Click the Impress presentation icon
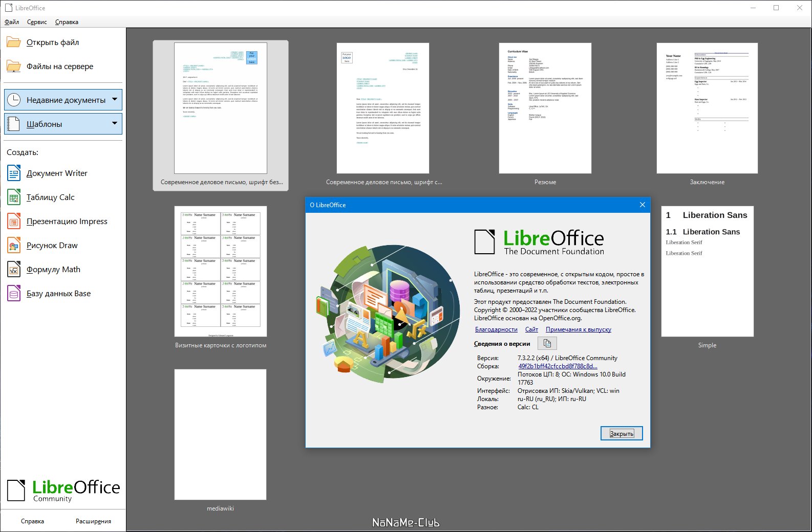812x532 pixels. [14, 221]
